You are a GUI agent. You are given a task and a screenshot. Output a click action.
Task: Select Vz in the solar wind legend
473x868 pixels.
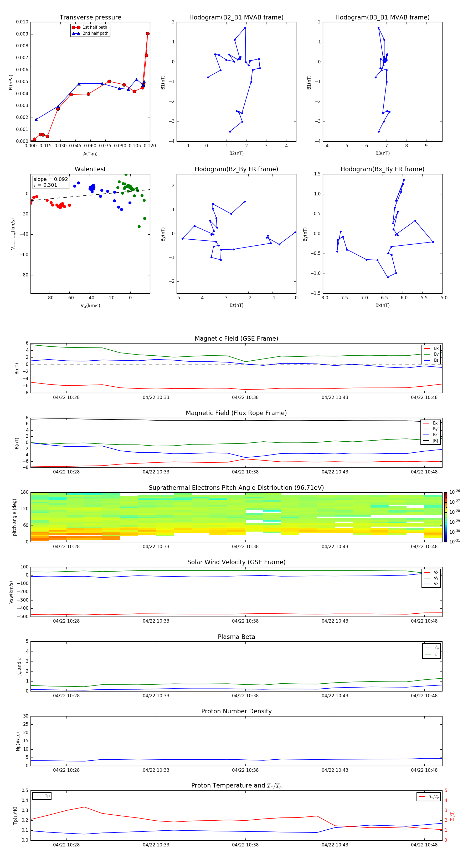coord(431,584)
